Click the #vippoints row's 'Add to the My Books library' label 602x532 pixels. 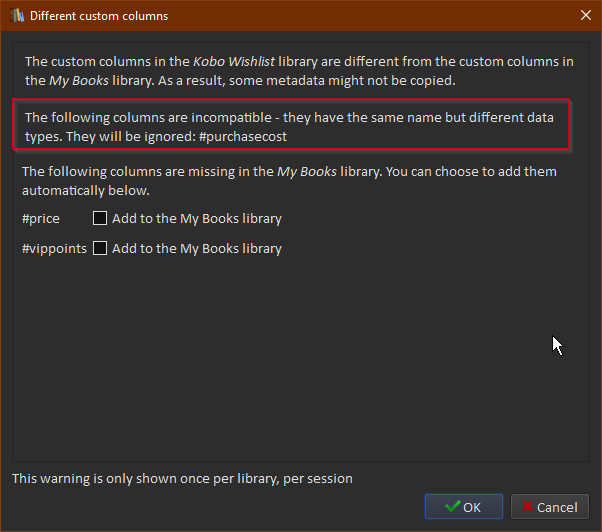coord(196,248)
